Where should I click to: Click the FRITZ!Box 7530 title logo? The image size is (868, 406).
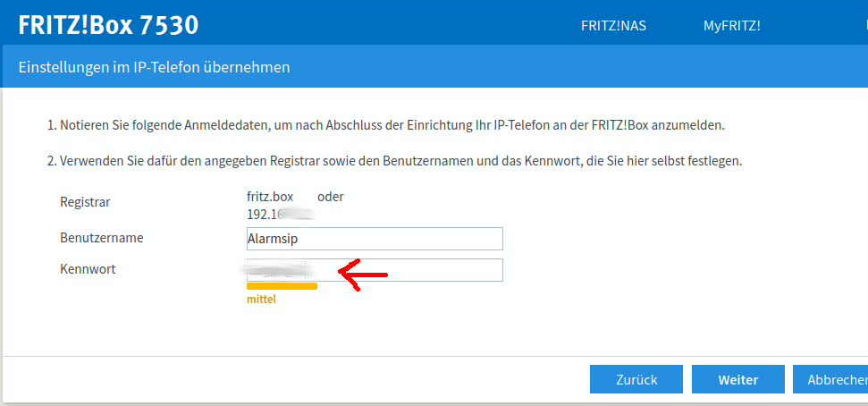pos(108,25)
